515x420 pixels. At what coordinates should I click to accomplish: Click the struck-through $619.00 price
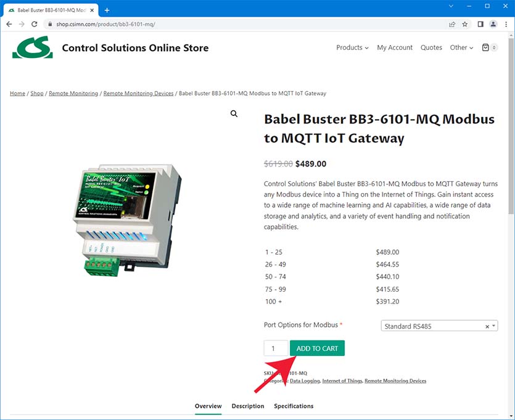pos(278,163)
